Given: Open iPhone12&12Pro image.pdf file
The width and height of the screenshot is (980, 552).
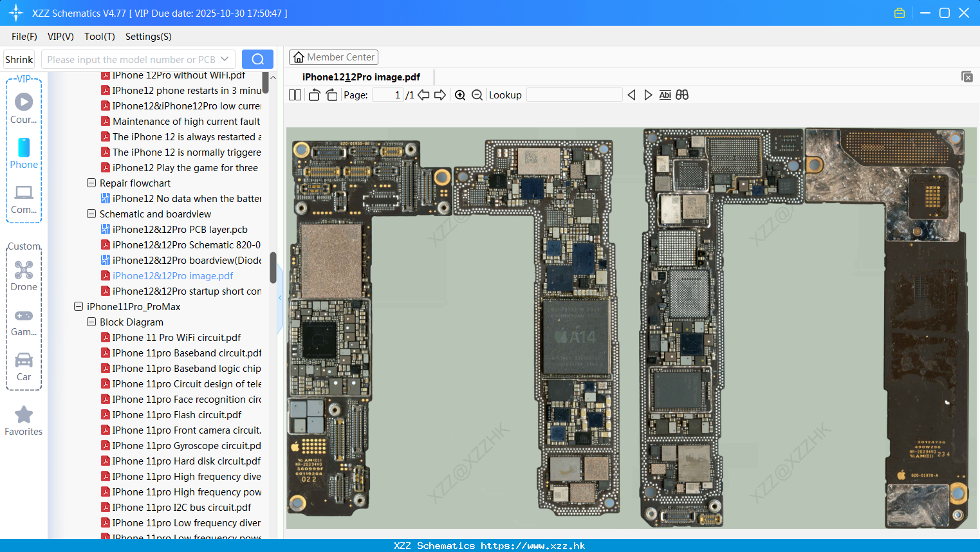Looking at the screenshot, I should click(172, 276).
